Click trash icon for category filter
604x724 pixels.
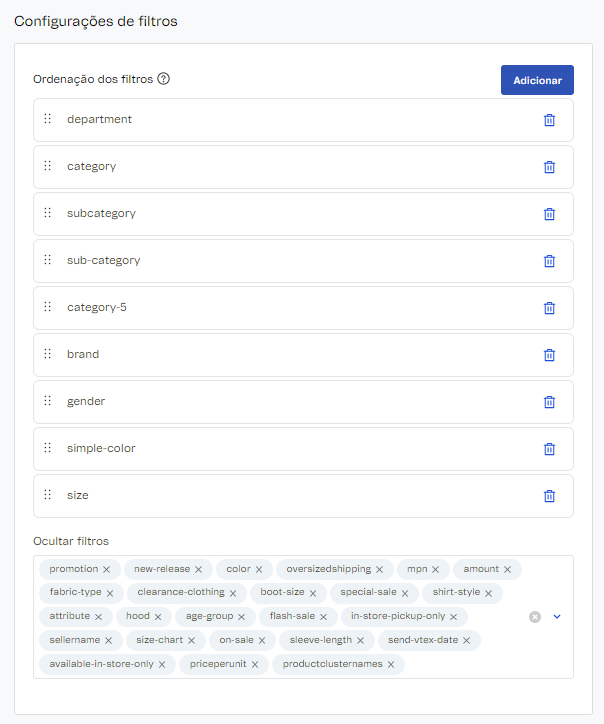click(549, 167)
